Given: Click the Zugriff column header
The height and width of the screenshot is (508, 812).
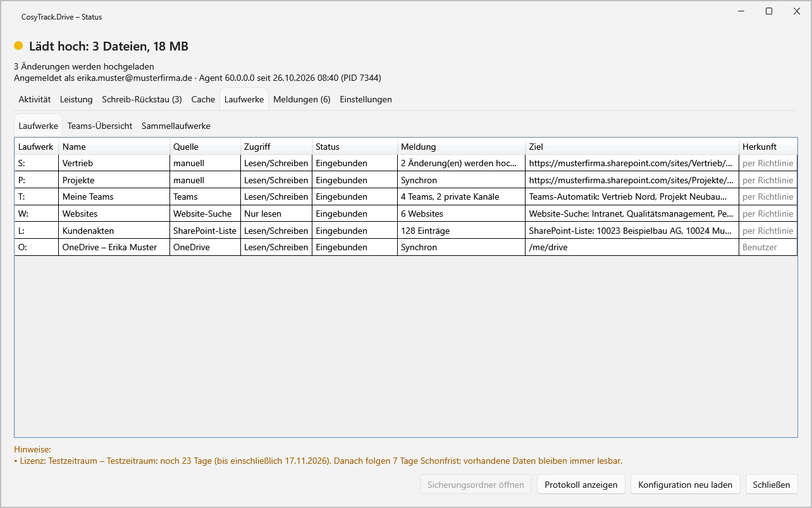Looking at the screenshot, I should pos(276,147).
